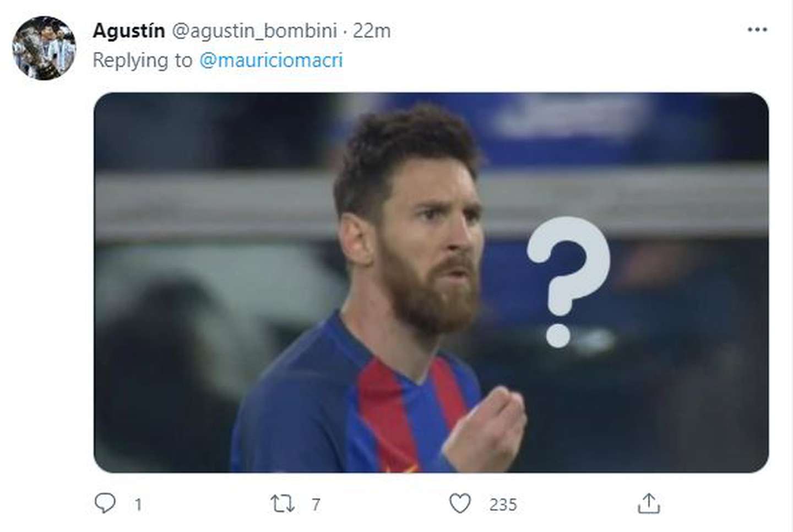Click the 22m tweet timestamp
Image resolution: width=793 pixels, height=532 pixels.
pyautogui.click(x=372, y=31)
